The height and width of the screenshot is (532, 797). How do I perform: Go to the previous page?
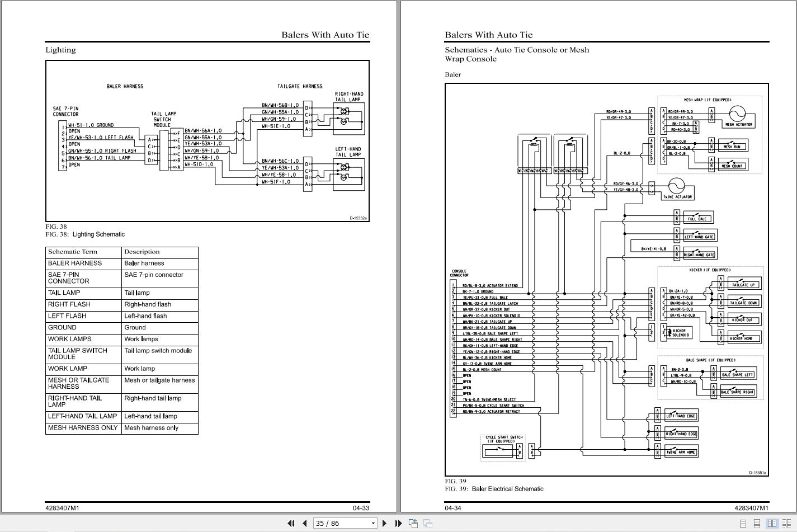point(305,523)
